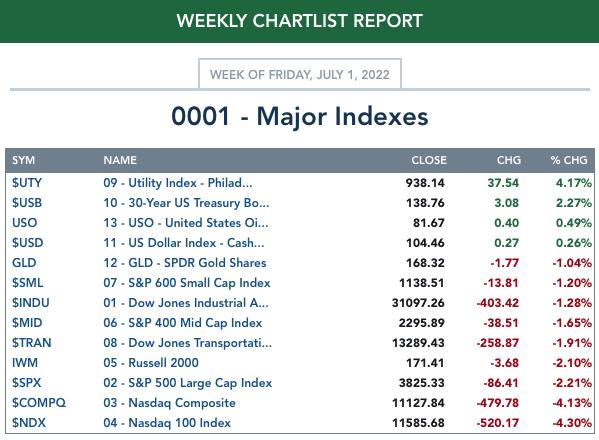Viewport: 599px width, 440px height.
Task: Open 06 - S&P 400 Mid Cap Index
Action: tap(183, 323)
